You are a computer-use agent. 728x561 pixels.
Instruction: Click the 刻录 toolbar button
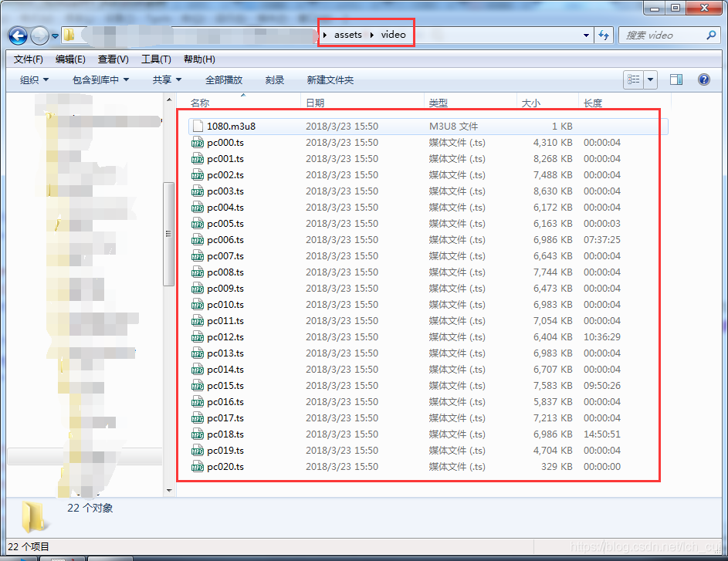point(274,79)
